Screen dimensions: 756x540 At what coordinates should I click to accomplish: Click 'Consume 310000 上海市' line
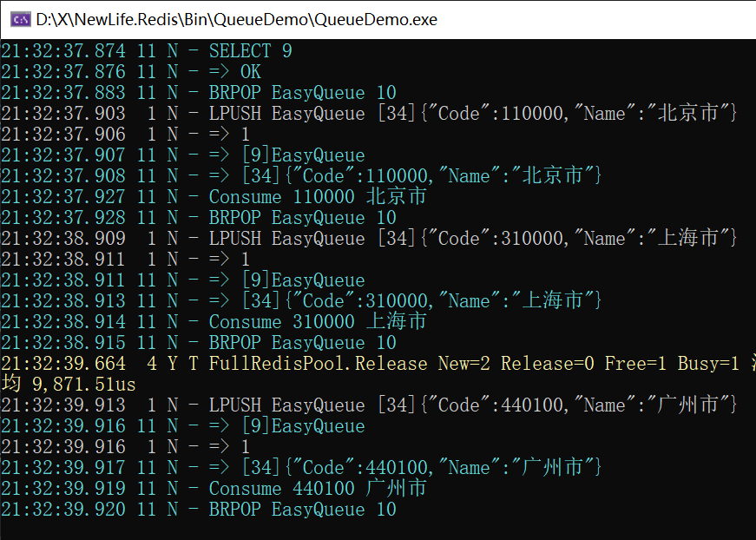tap(214, 321)
